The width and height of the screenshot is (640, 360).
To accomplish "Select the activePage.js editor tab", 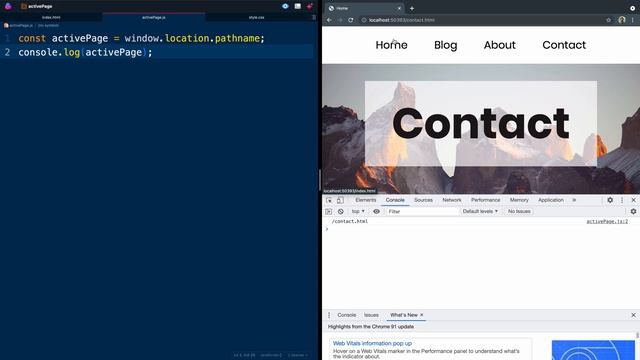I will (x=154, y=18).
